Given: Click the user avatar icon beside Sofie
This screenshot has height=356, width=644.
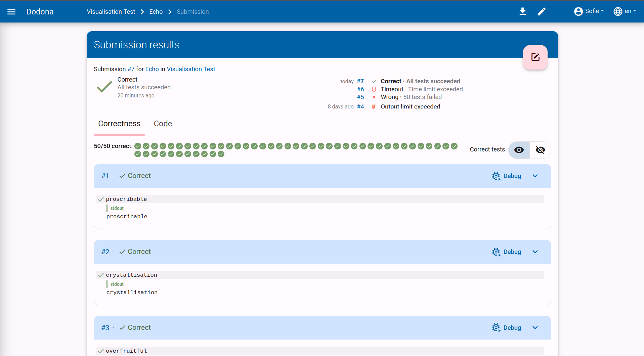Looking at the screenshot, I should [578, 11].
